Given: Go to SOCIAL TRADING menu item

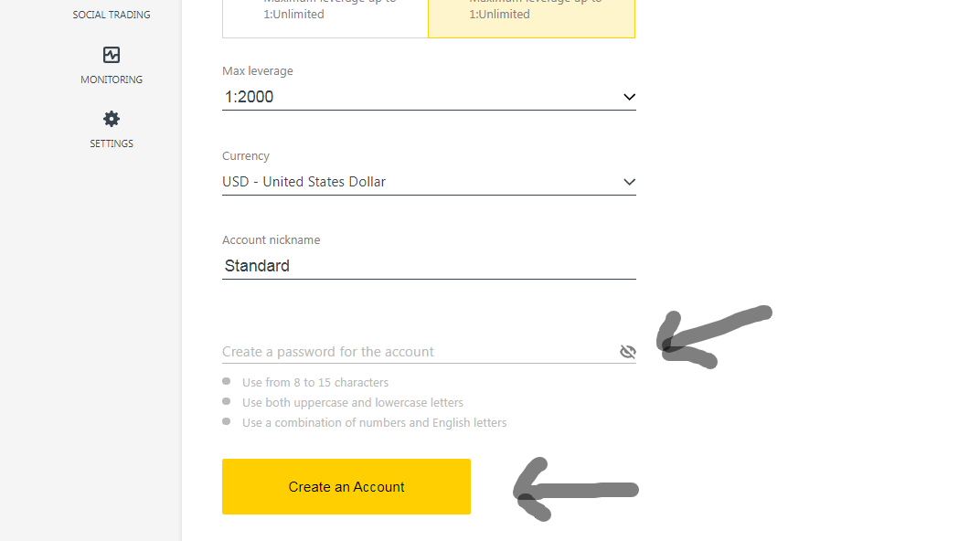Looking at the screenshot, I should point(112,15).
